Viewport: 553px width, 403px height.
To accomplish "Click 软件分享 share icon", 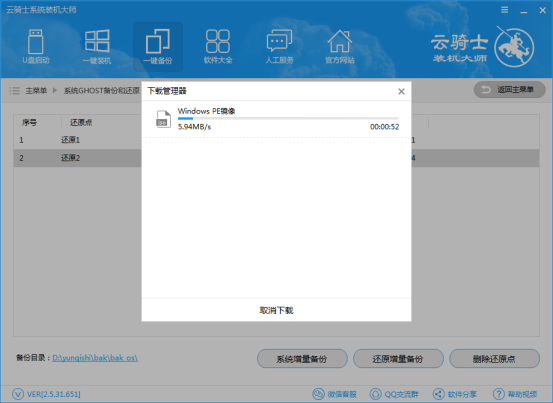I will (x=439, y=394).
